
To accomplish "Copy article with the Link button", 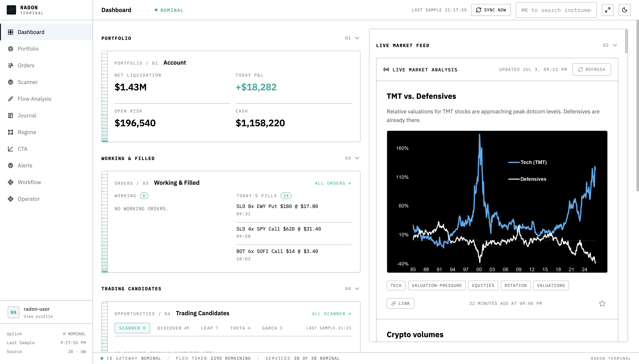I will [x=400, y=303].
